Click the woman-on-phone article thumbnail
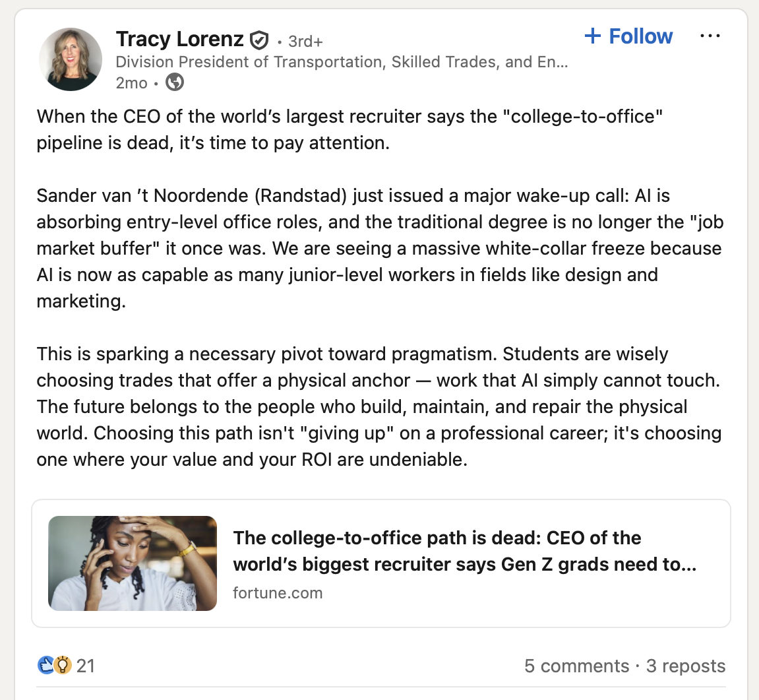 (x=133, y=563)
